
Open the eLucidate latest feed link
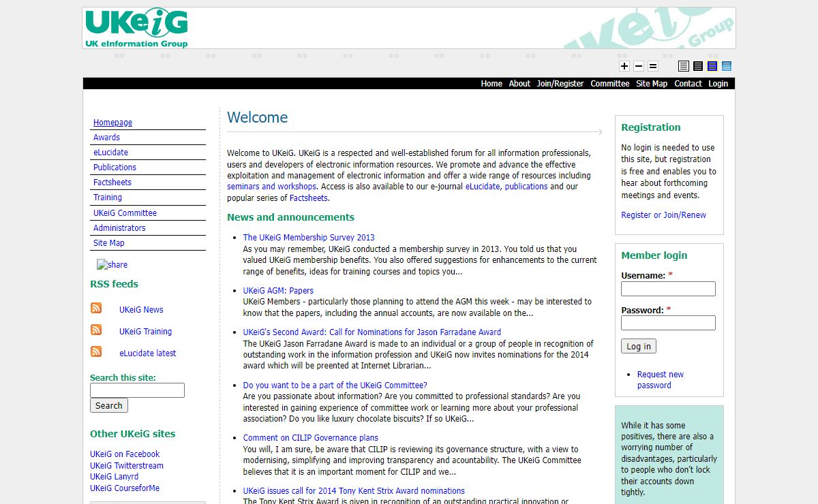pyautogui.click(x=147, y=353)
